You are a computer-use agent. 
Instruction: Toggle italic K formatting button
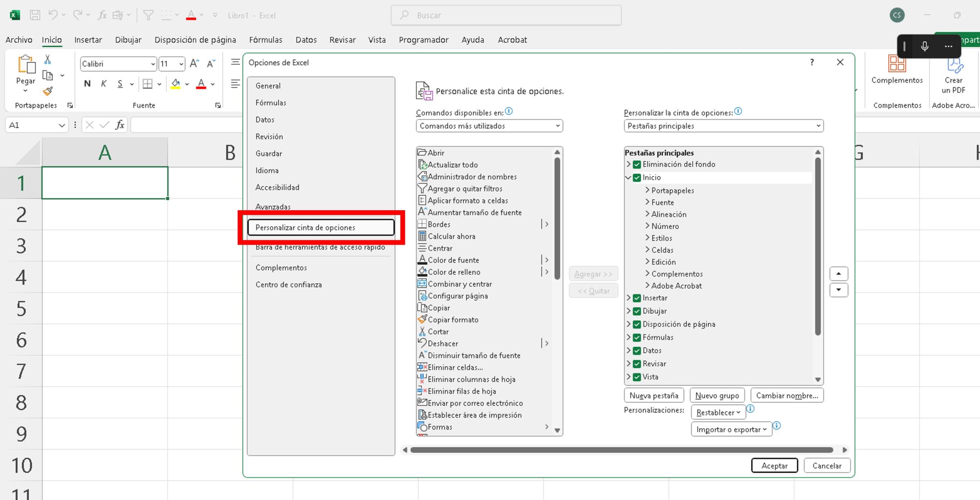point(103,84)
